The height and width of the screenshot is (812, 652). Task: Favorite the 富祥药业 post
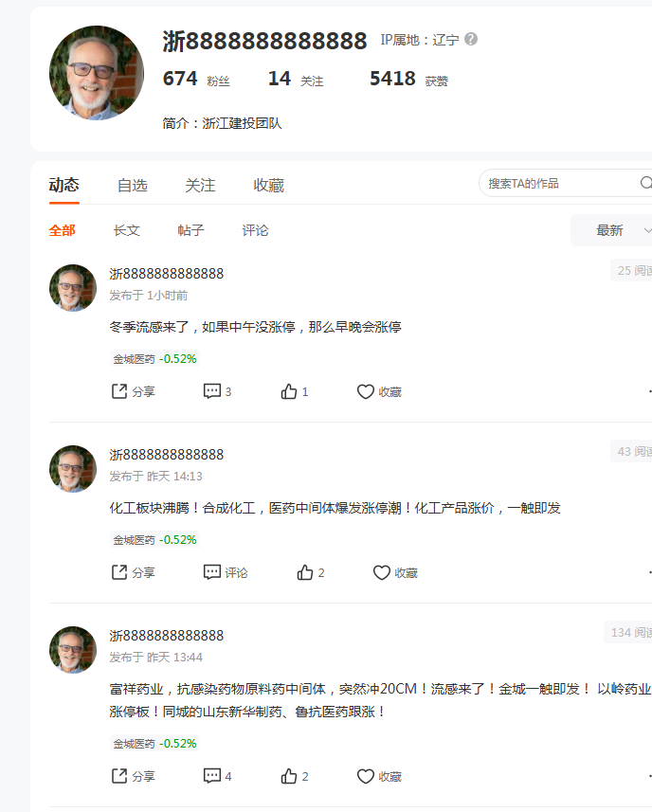(379, 776)
